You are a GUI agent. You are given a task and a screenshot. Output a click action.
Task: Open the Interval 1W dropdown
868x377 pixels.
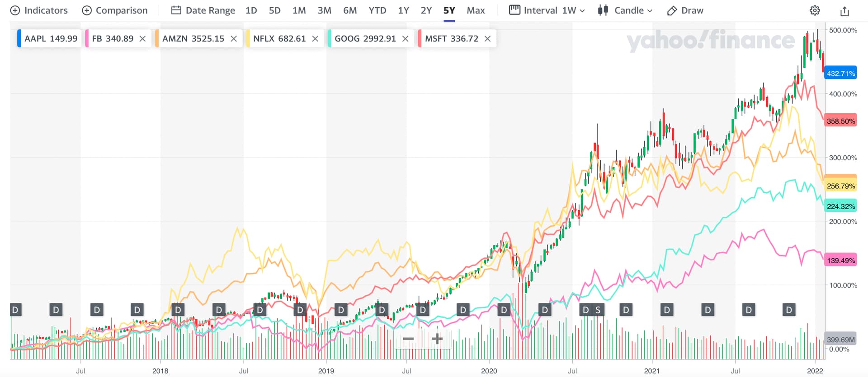(x=547, y=10)
